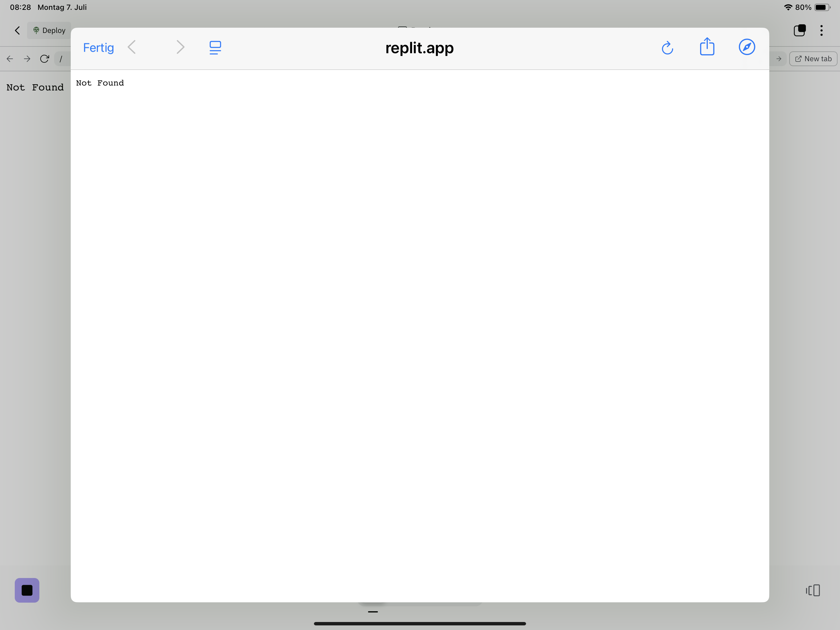Tap the replit.app title in header
The image size is (840, 630).
click(x=419, y=48)
